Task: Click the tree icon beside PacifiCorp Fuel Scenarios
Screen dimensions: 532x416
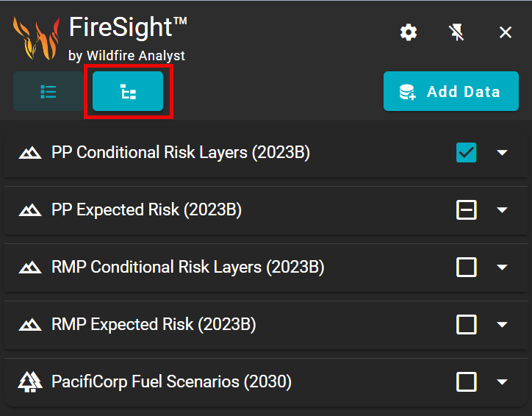Action: (30, 382)
